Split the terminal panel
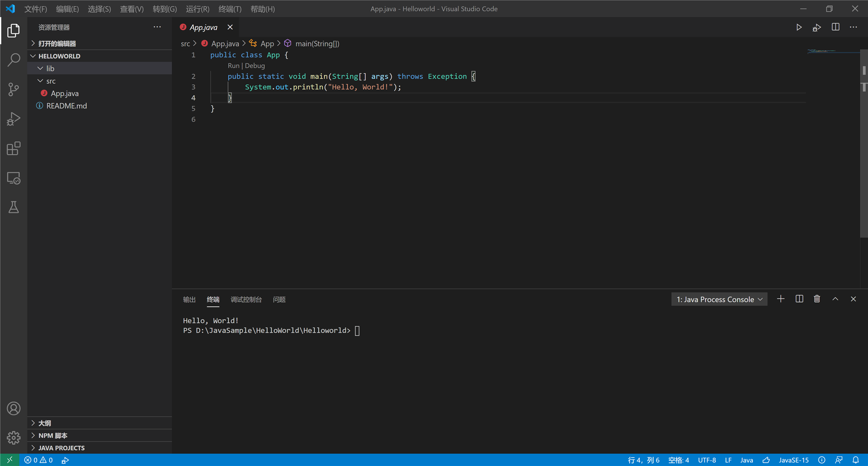 [799, 299]
